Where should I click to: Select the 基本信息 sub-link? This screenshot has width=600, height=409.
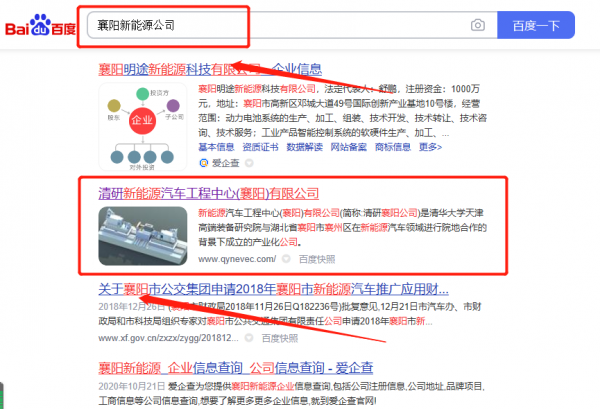216,147
